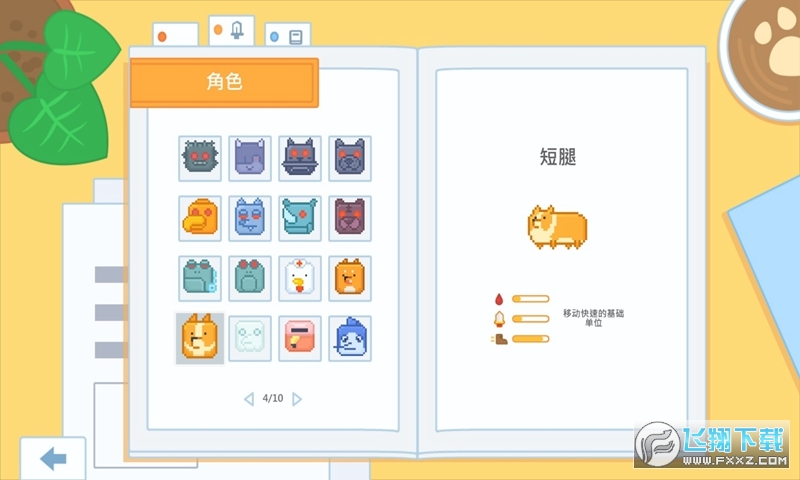
Task: Go to previous character page
Action: point(249,398)
